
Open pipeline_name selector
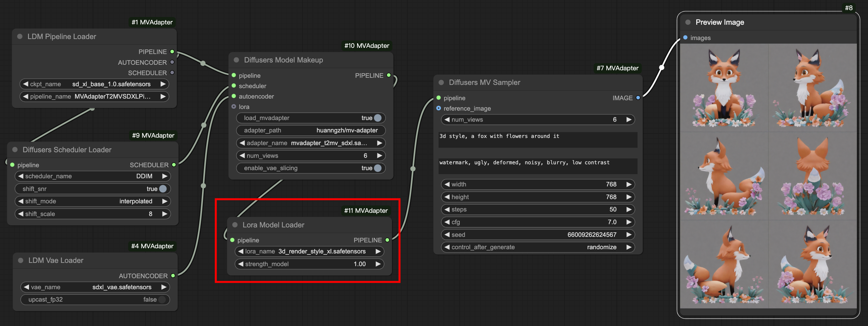coord(94,97)
